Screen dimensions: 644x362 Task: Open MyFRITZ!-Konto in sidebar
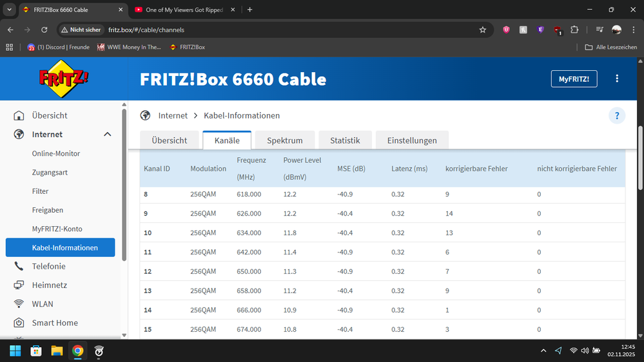point(57,229)
